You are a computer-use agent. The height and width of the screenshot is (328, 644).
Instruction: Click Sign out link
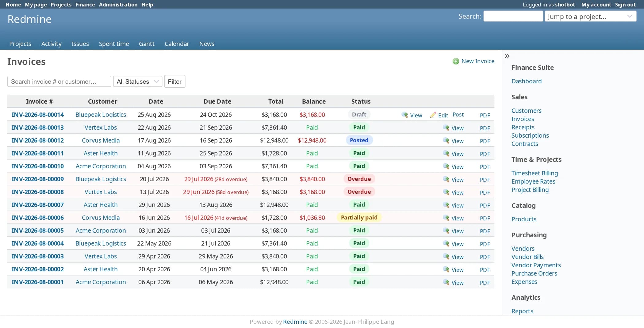coord(625,5)
